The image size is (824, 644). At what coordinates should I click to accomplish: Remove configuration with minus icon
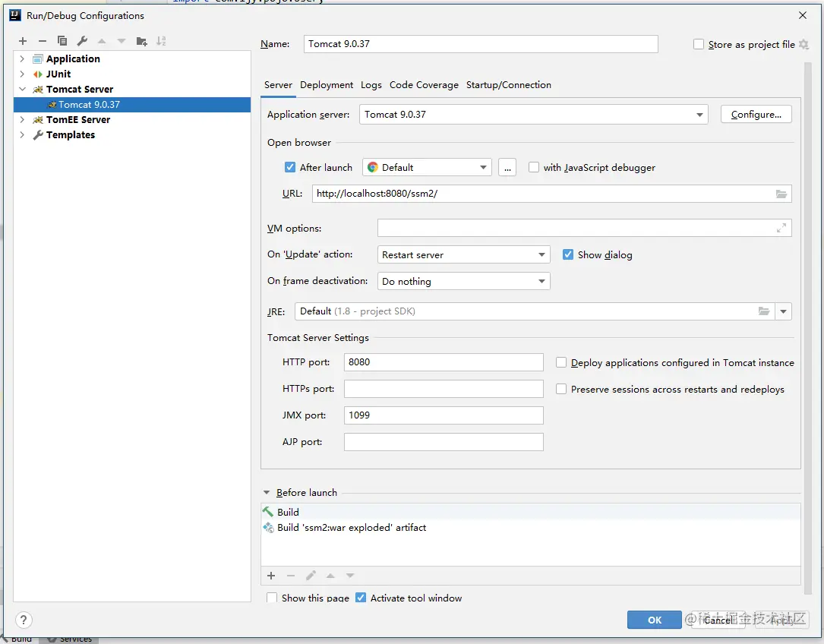[43, 41]
